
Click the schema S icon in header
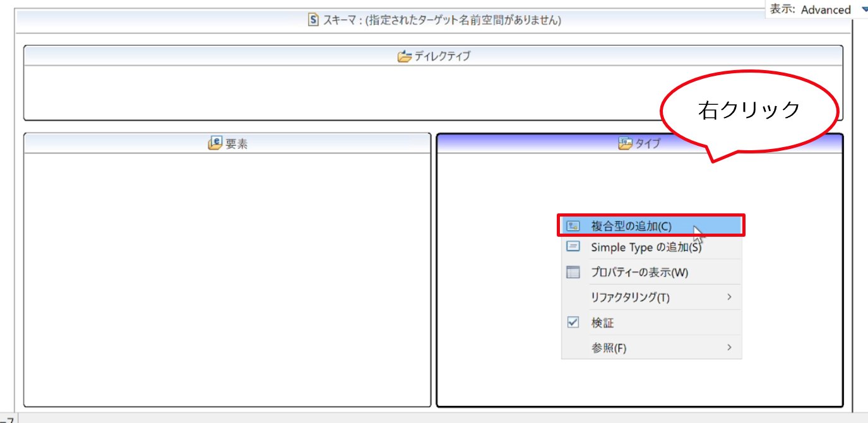(313, 20)
